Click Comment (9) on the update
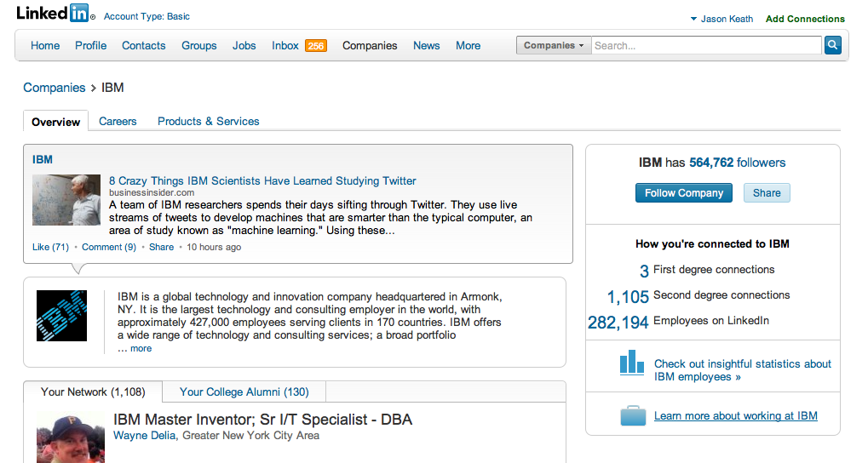868x463 pixels. [x=109, y=247]
